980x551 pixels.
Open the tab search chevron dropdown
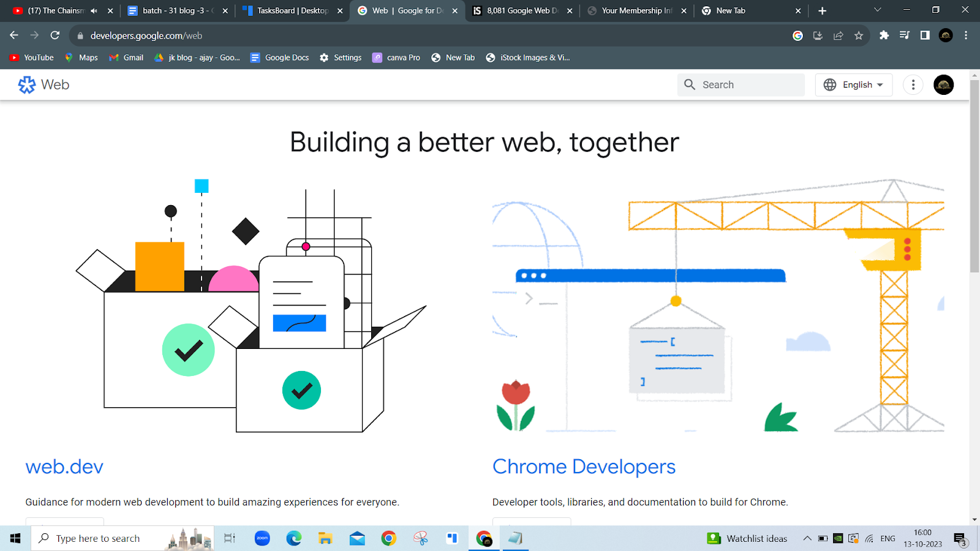tap(877, 10)
